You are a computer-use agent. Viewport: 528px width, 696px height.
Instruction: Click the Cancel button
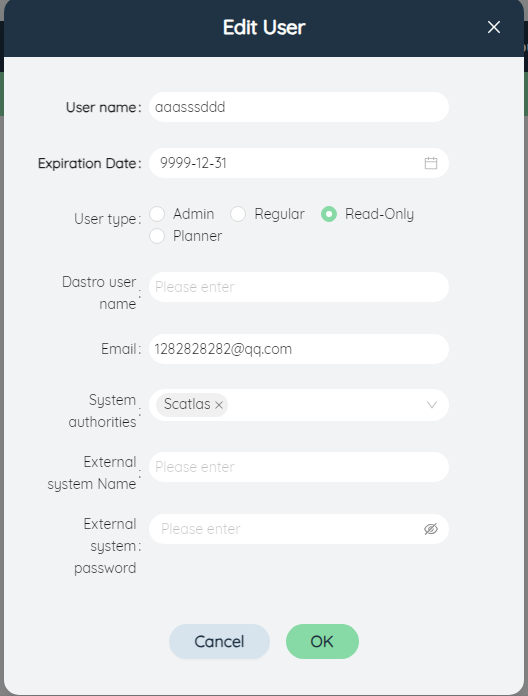click(219, 641)
